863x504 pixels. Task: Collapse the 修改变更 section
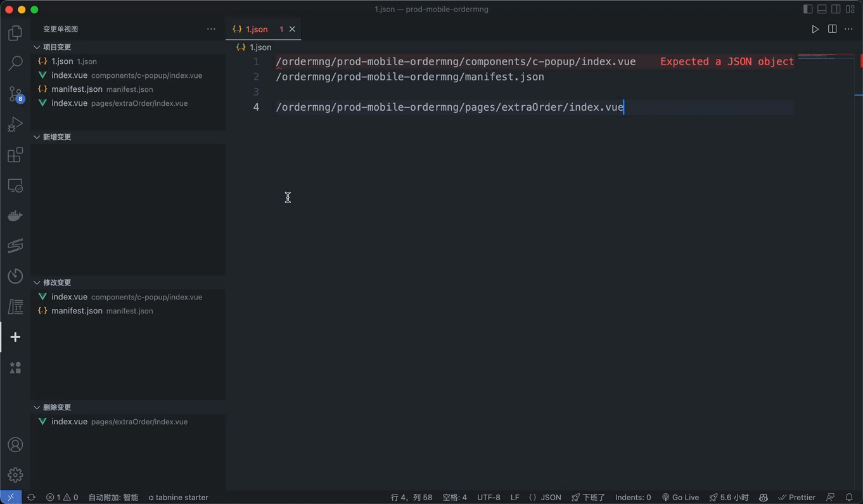pyautogui.click(x=128, y=282)
